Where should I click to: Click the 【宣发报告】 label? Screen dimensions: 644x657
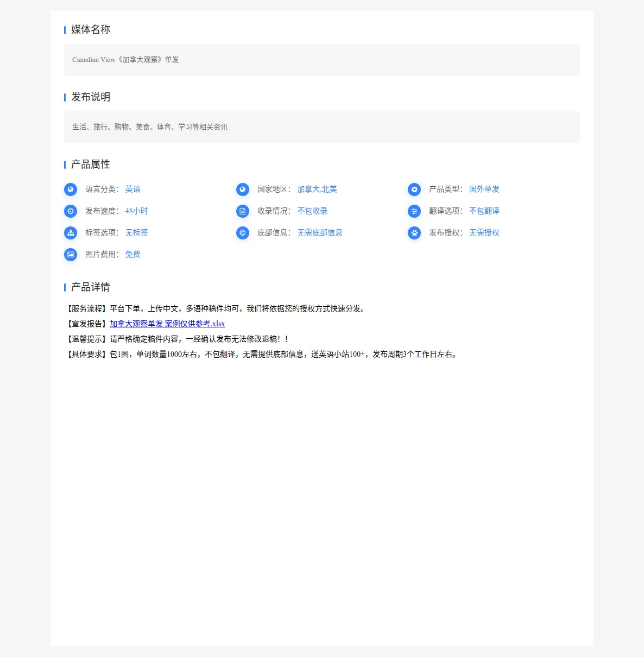[x=87, y=324]
